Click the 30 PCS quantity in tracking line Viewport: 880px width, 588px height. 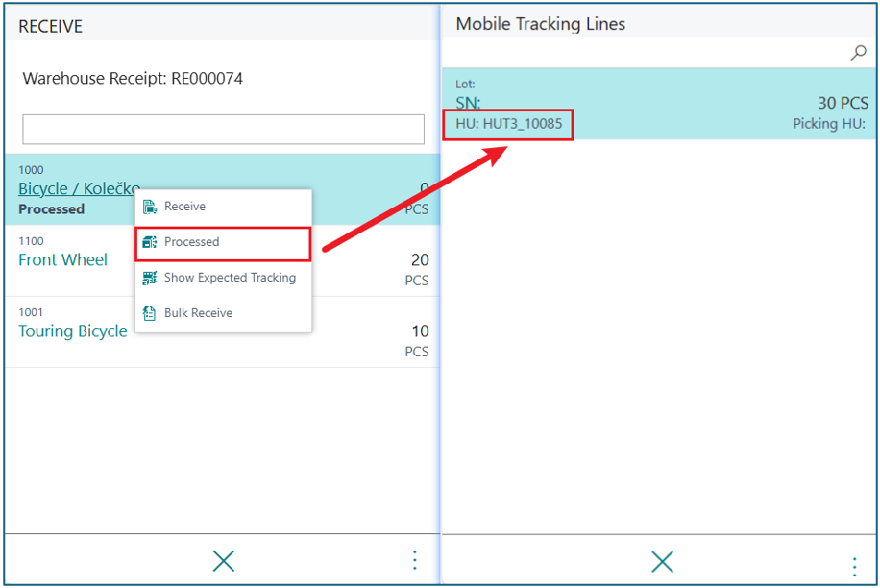[x=843, y=103]
